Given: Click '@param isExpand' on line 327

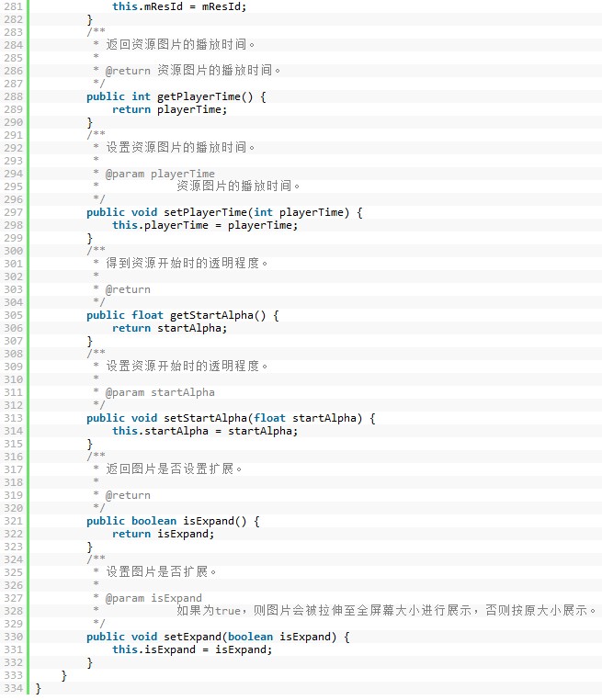Looking at the screenshot, I should point(153,598).
